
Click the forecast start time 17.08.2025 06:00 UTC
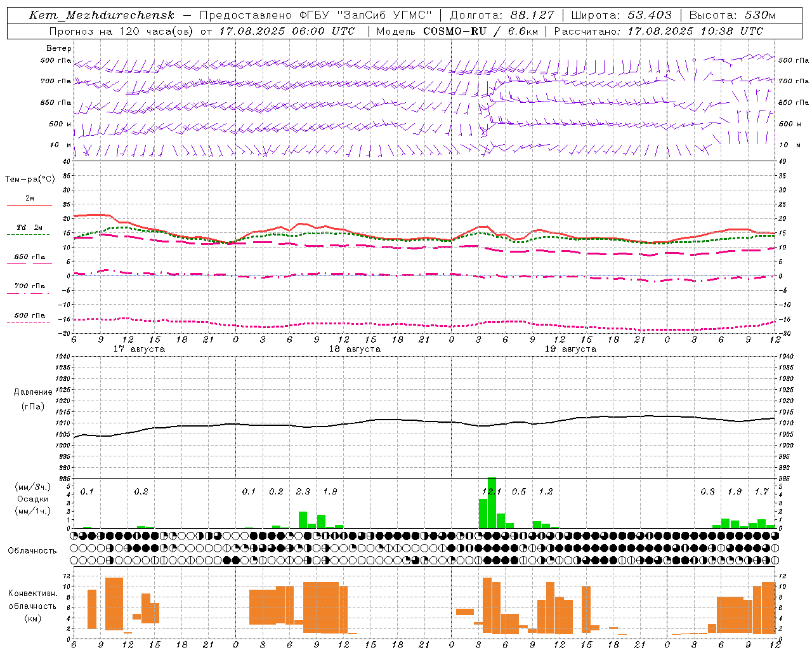[x=287, y=31]
